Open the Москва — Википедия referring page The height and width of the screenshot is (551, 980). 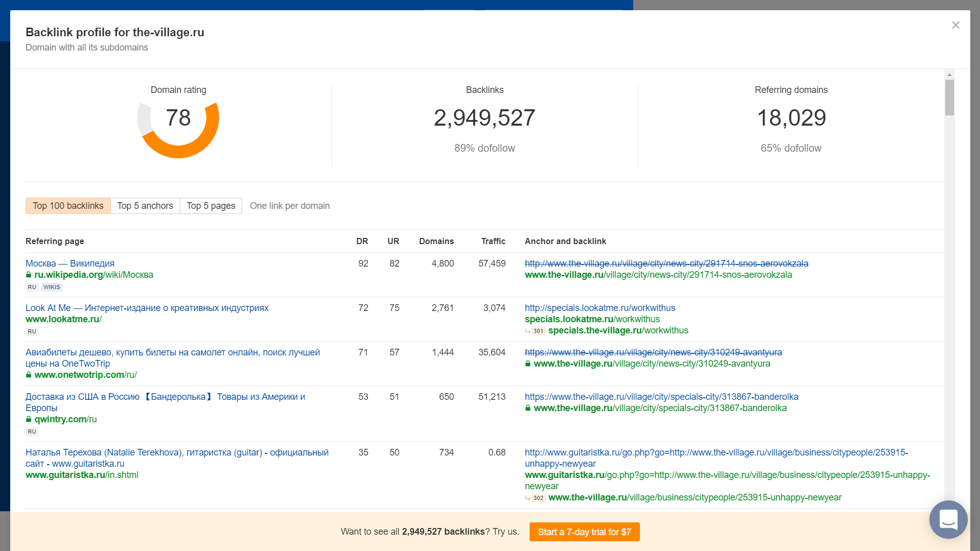pyautogui.click(x=70, y=263)
